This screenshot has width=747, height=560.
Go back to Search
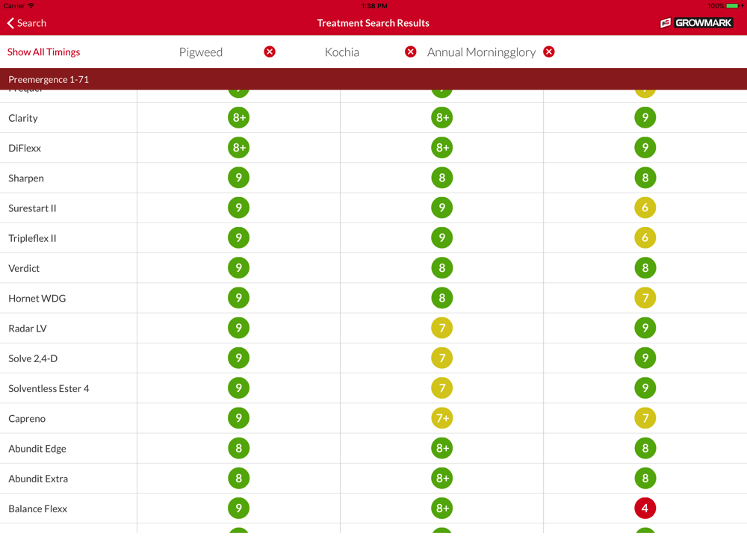click(27, 23)
